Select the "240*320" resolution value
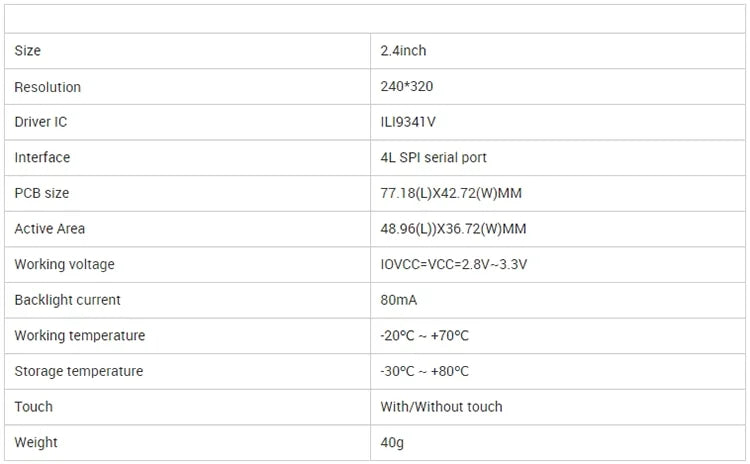Image resolution: width=750 pixels, height=464 pixels. point(407,87)
